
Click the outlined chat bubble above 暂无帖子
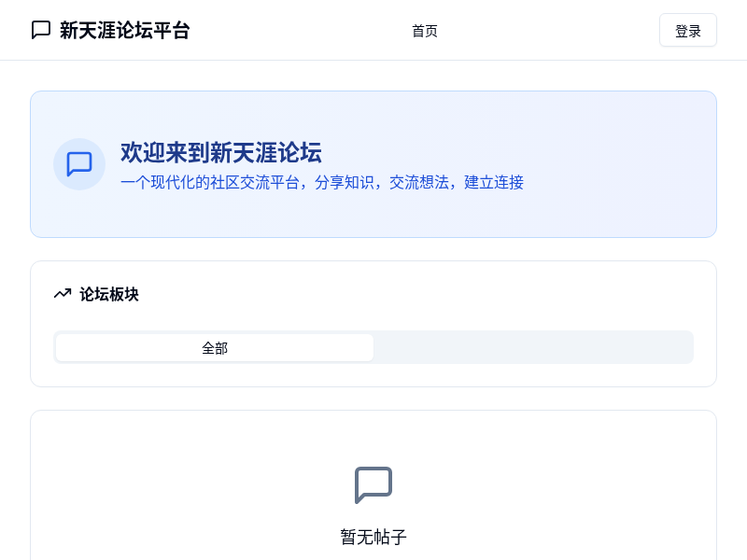click(x=373, y=485)
